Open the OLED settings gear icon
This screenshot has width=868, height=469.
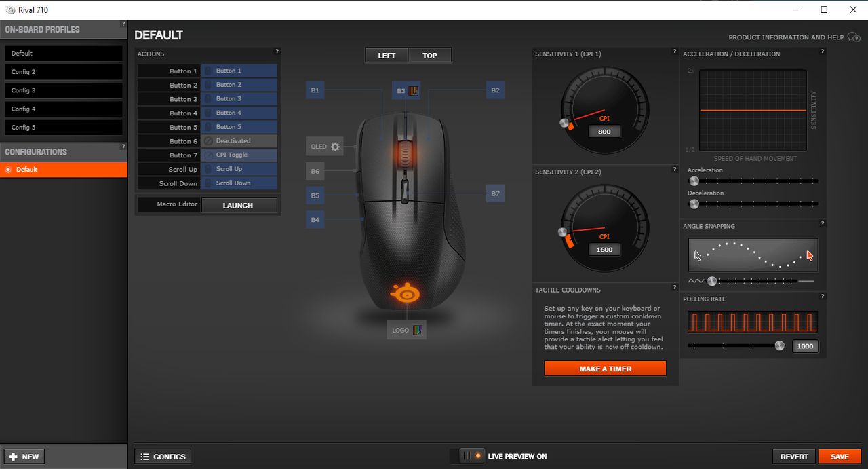tap(335, 147)
